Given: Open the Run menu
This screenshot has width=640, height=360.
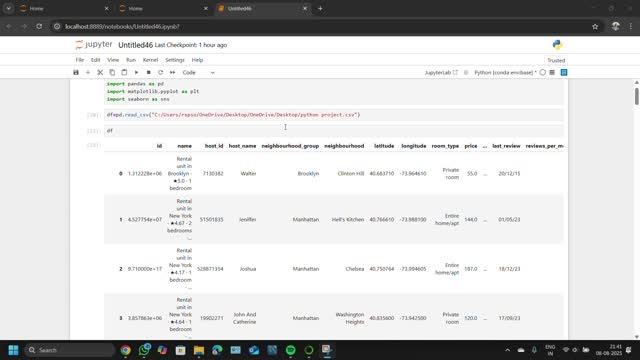Looking at the screenshot, I should [131, 60].
